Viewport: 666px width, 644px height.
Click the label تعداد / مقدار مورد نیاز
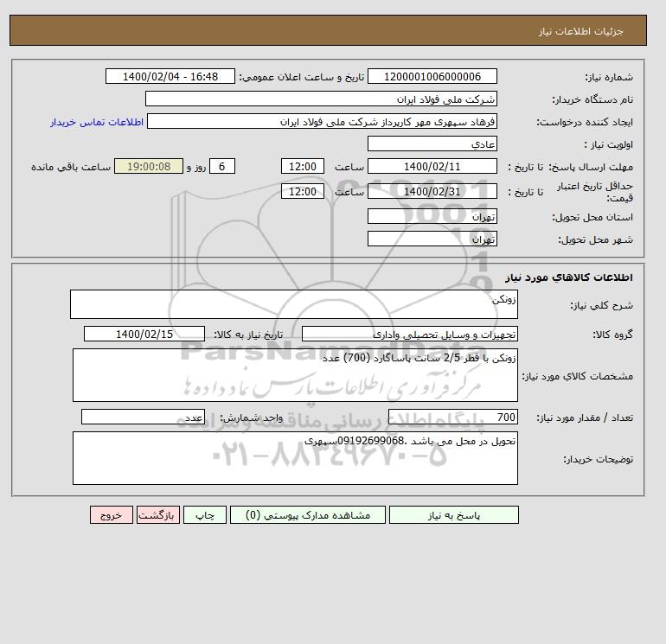(585, 418)
